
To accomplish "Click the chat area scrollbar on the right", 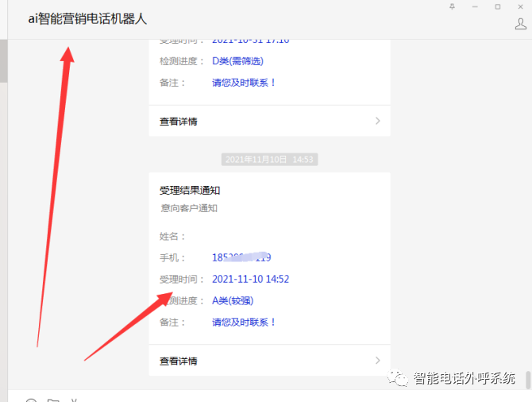I will [x=528, y=381].
